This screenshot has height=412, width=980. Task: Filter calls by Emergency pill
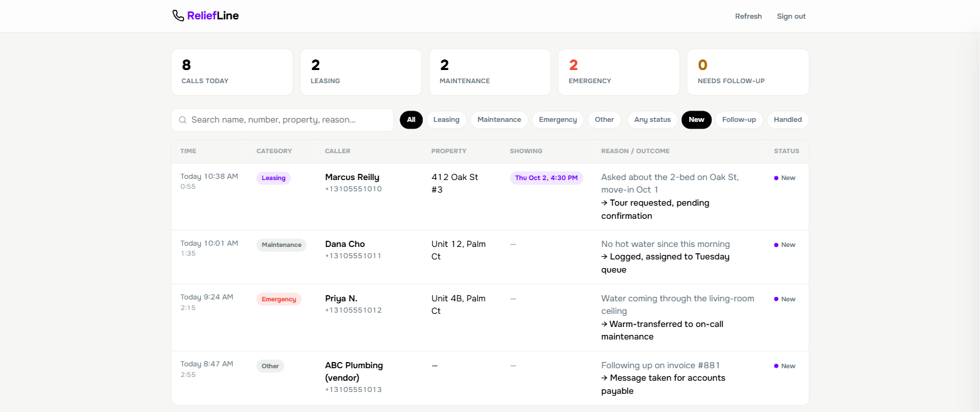pyautogui.click(x=558, y=119)
